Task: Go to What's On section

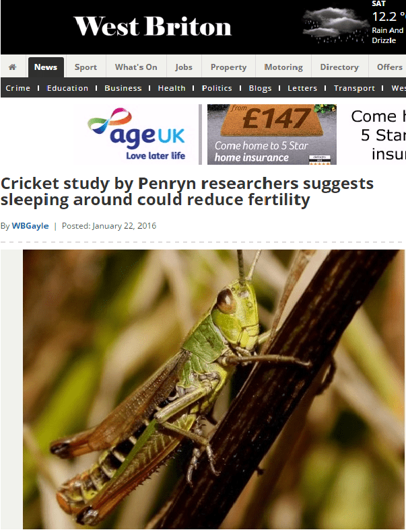Action: pyautogui.click(x=136, y=67)
